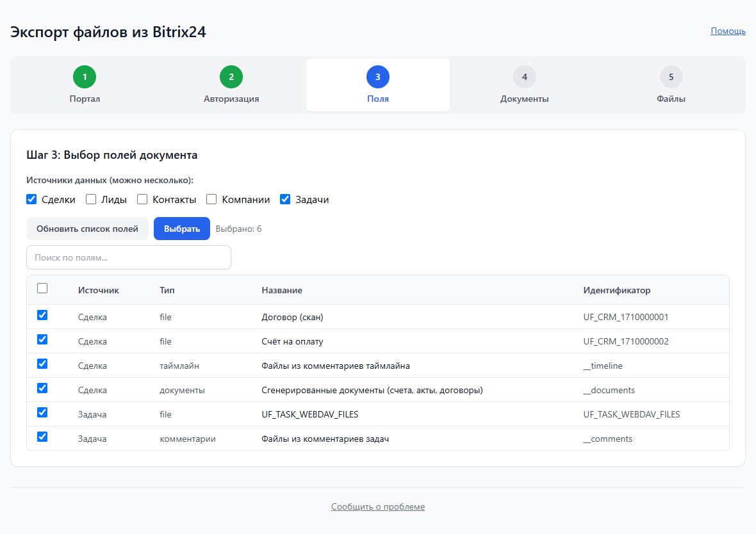Click the Договор (скан) name cell
Viewport: 756px width, 534px height.
[x=292, y=317]
